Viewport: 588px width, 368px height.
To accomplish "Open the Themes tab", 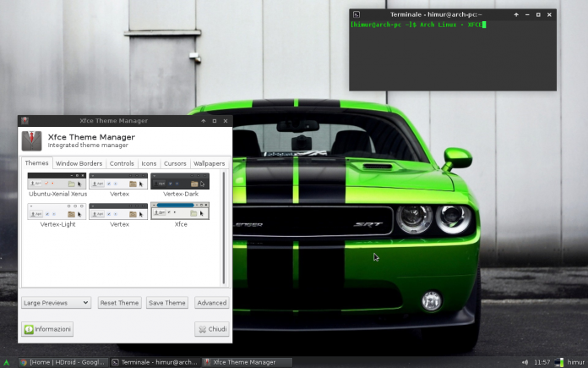I will click(36, 163).
